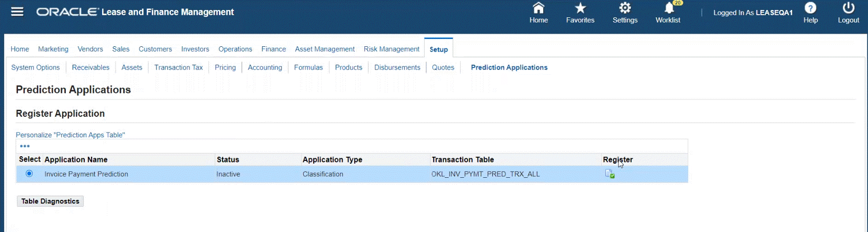
Task: Open the hamburger navigation menu
Action: point(17,12)
